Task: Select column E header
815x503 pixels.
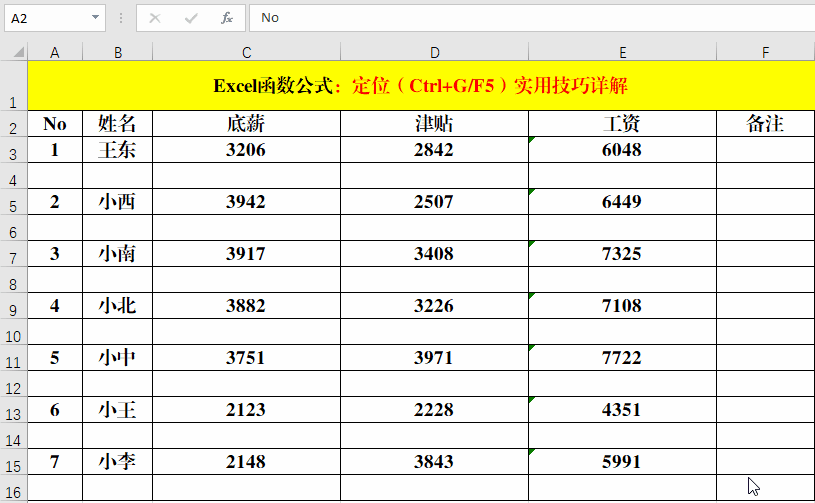Action: pyautogui.click(x=623, y=52)
